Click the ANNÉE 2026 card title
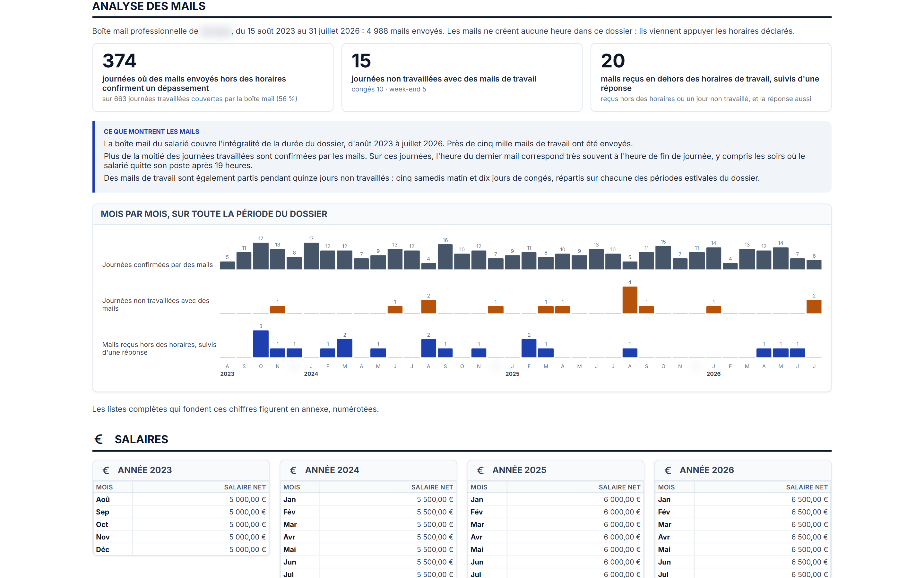The width and height of the screenshot is (924, 578). coord(707,470)
